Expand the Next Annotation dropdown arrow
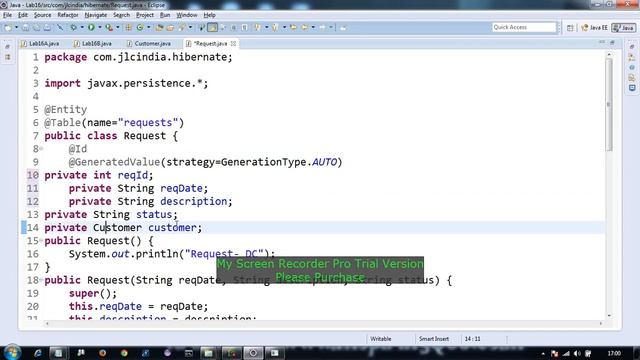The width and height of the screenshot is (640, 360). coord(266,27)
